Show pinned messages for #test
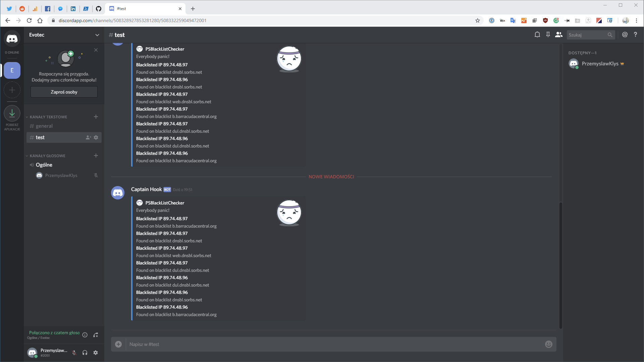The width and height of the screenshot is (644, 362). tap(548, 35)
